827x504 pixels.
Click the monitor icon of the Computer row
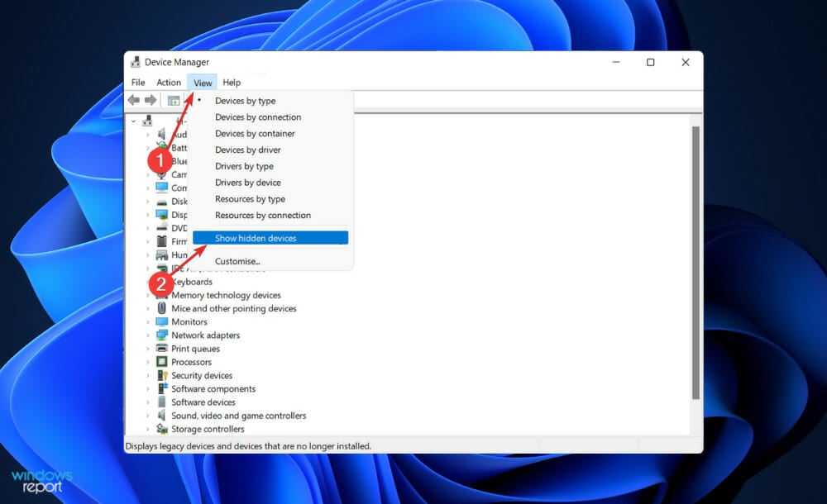pos(162,188)
